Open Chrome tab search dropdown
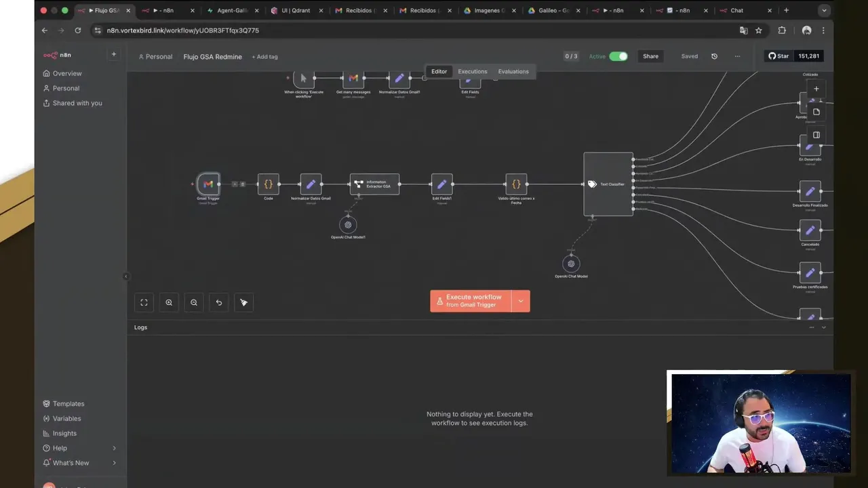Screen dimensions: 868x488 [x=824, y=10]
